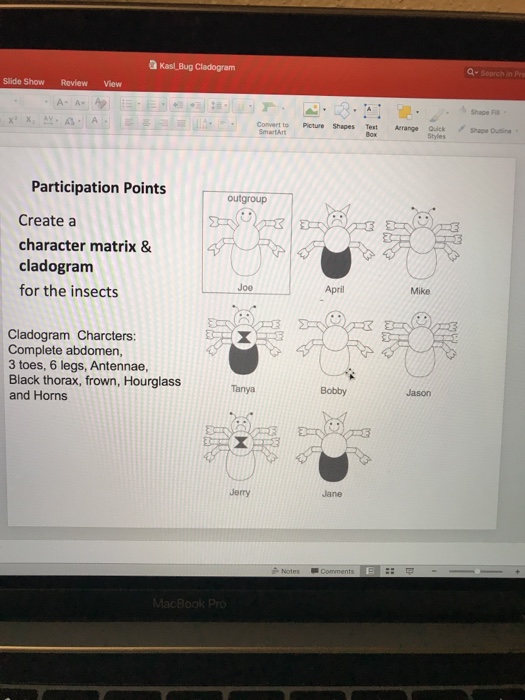The height and width of the screenshot is (700, 525).
Task: Expand the Picture dropdown arrow
Action: 325,110
